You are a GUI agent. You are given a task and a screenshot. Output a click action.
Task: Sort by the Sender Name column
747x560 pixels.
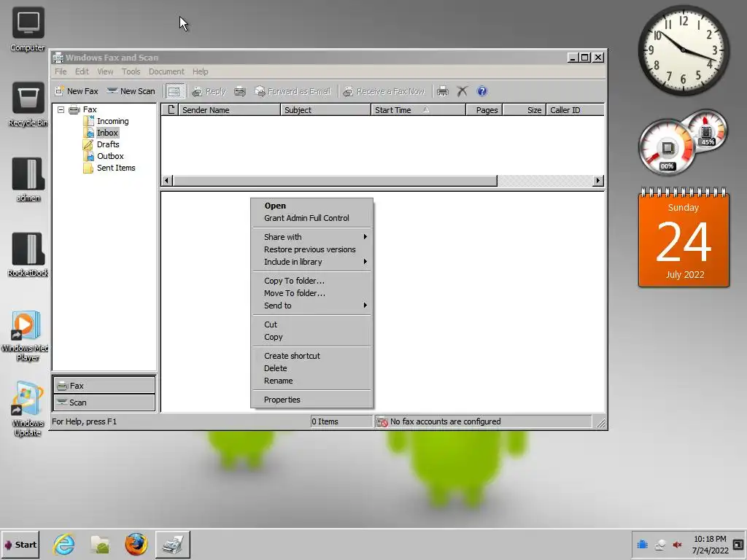[229, 110]
